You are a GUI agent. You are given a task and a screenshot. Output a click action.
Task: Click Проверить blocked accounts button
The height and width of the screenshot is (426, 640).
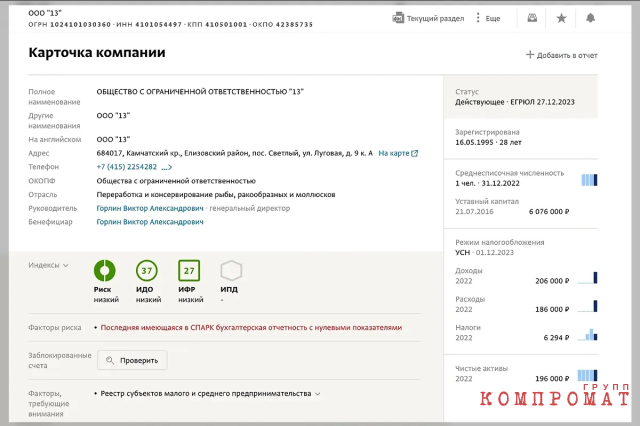(132, 360)
